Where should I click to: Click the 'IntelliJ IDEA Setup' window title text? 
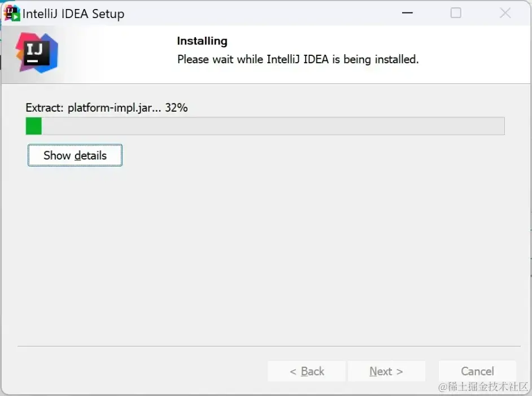(x=73, y=14)
